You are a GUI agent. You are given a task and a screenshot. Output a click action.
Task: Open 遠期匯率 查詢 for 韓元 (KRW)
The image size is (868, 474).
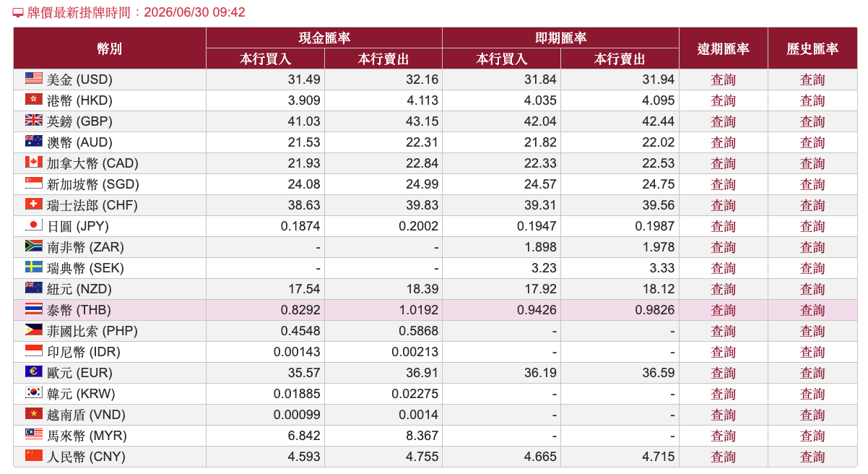[723, 394]
